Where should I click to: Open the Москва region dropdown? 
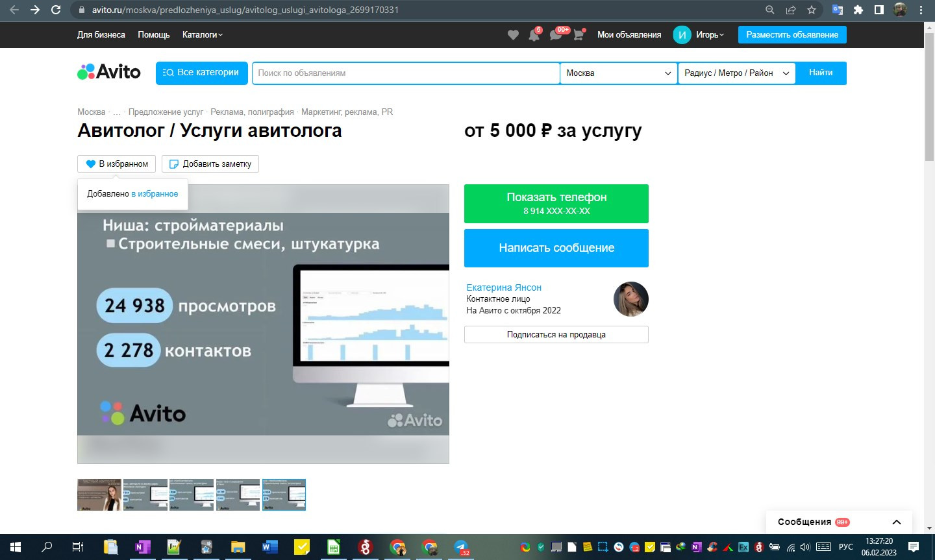click(619, 73)
